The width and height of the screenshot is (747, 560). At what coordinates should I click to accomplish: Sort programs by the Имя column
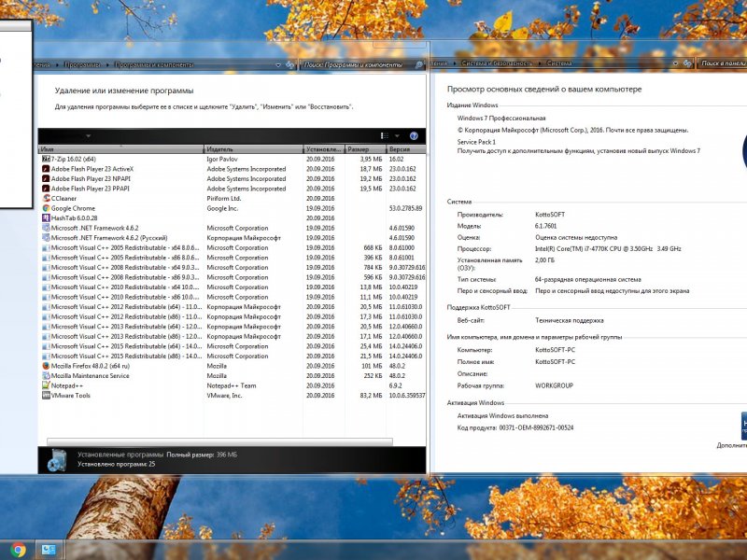coord(121,149)
